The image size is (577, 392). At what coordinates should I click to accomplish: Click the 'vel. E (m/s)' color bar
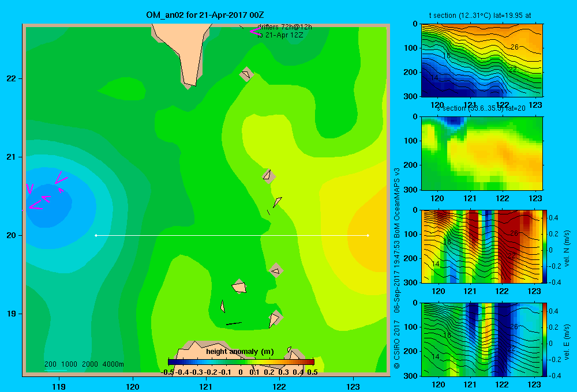(545, 339)
